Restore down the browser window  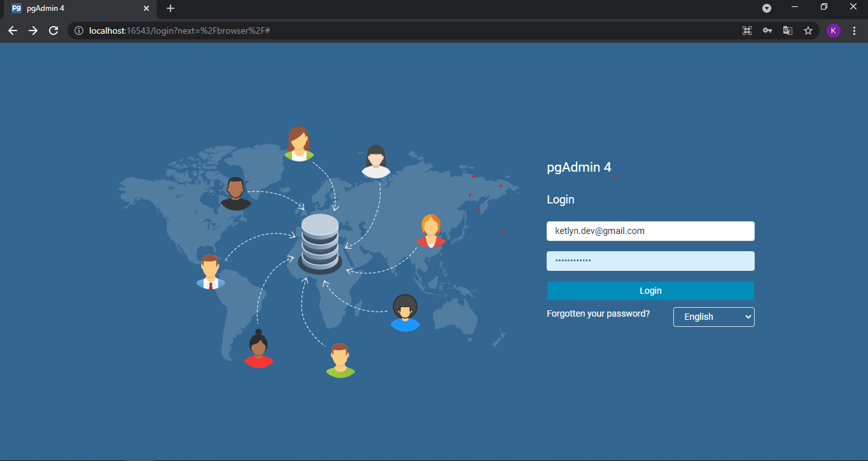tap(824, 6)
